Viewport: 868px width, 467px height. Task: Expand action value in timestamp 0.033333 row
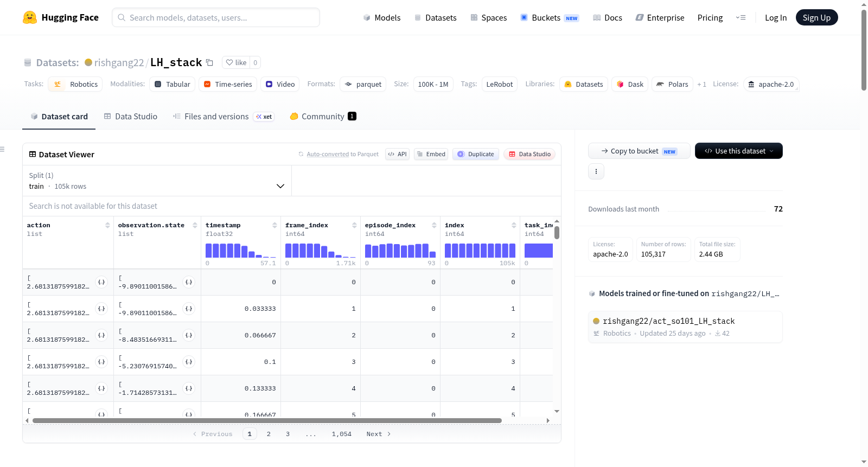tap(101, 309)
